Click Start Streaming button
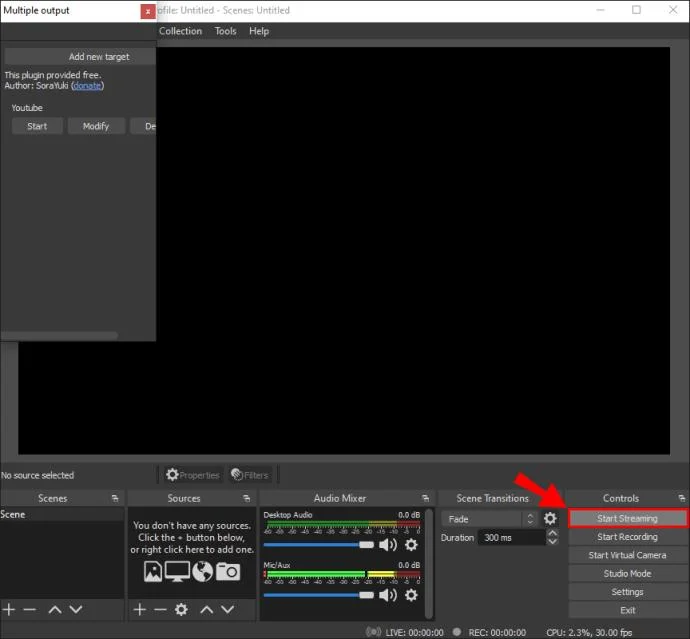Viewport: 690px width, 639px height. coord(628,518)
